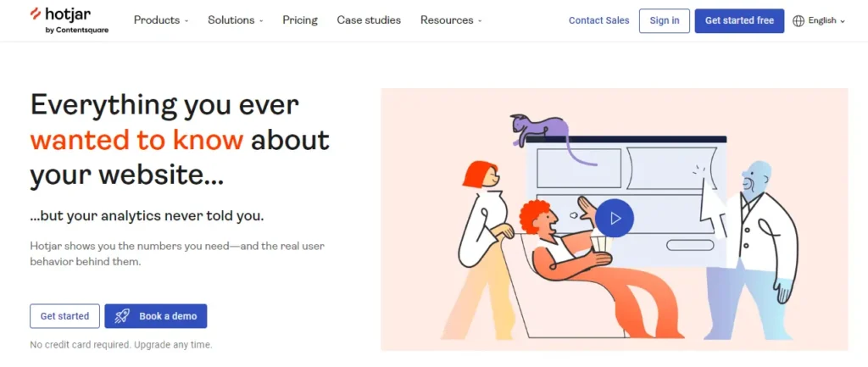
Task: Click the Get started free button
Action: tap(739, 20)
